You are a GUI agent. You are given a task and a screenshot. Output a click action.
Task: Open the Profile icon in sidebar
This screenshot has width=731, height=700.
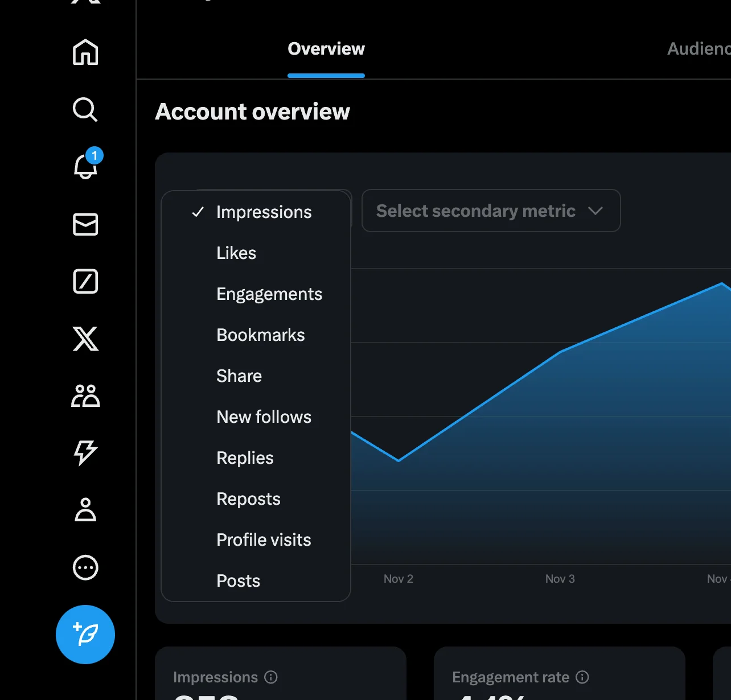click(x=85, y=510)
